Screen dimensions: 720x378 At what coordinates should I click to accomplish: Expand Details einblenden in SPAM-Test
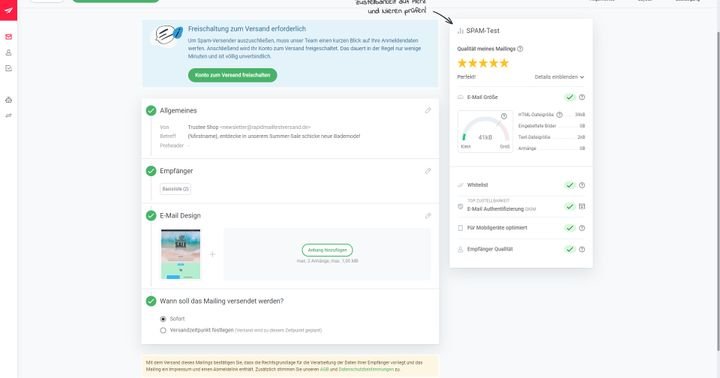(x=559, y=77)
